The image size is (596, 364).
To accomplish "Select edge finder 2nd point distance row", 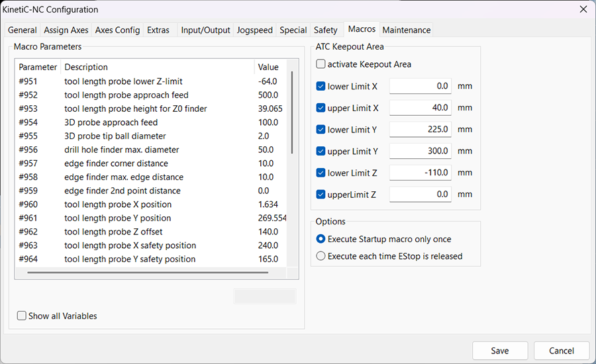I will point(151,191).
